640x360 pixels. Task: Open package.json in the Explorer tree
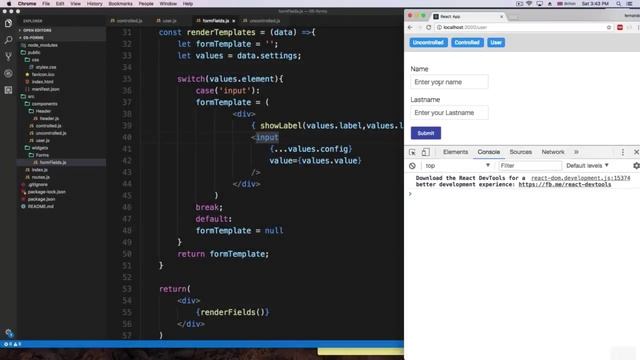pos(41,199)
